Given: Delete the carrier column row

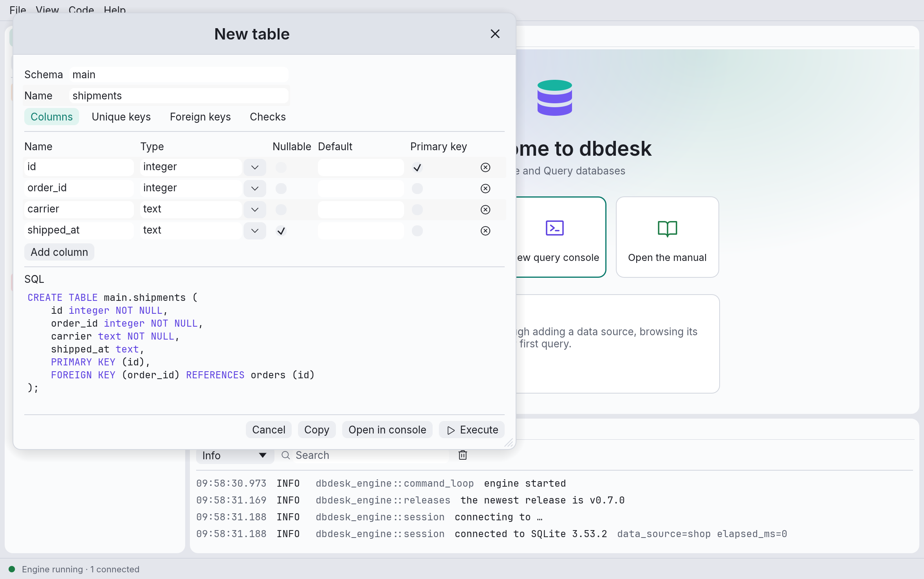Looking at the screenshot, I should click(x=485, y=210).
